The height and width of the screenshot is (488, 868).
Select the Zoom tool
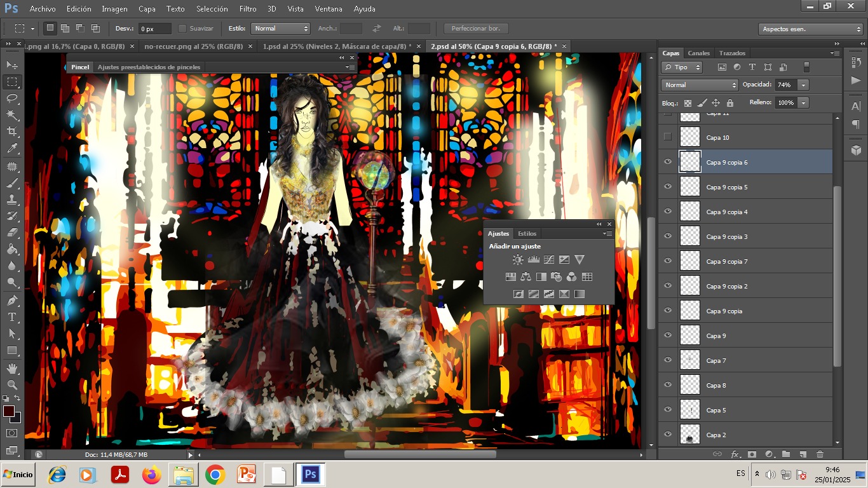12,384
